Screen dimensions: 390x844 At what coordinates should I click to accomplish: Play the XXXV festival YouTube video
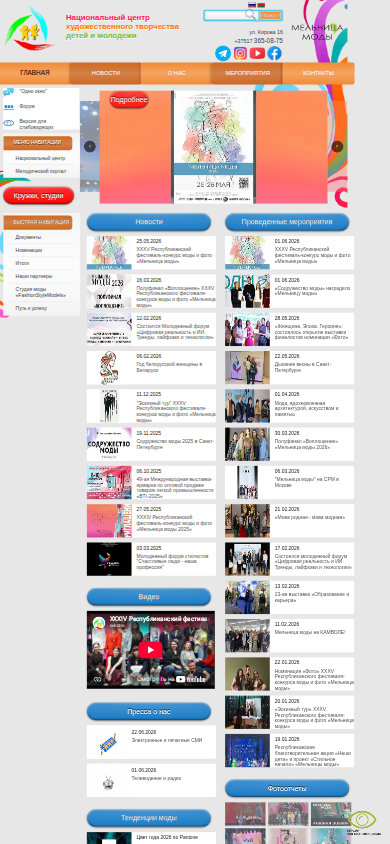point(151,650)
